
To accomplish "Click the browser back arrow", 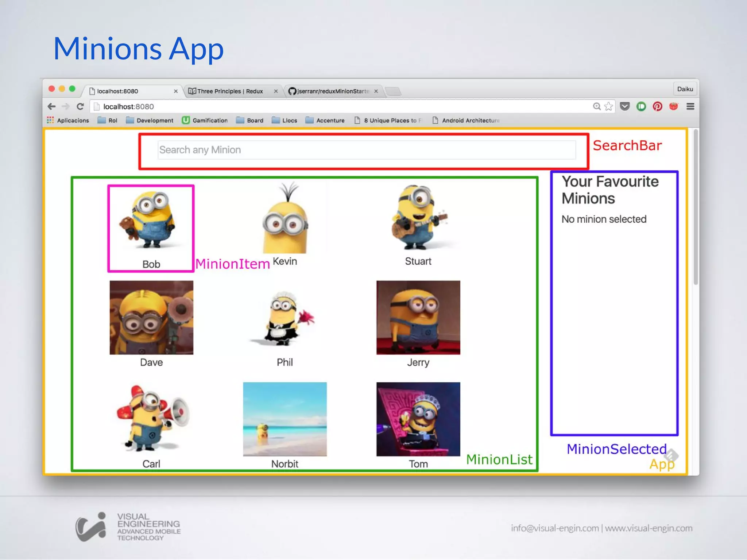I will 52,106.
